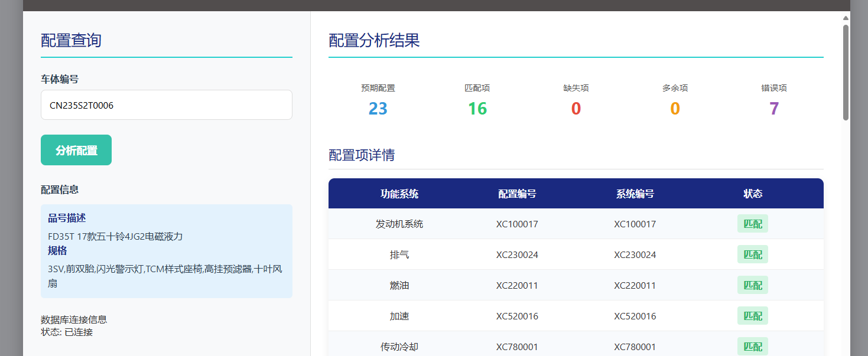Click the scrollbar up arrow

click(x=846, y=18)
